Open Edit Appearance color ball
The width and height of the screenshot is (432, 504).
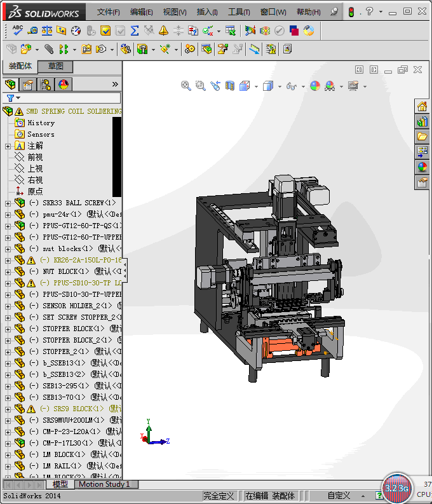pyautogui.click(x=315, y=86)
